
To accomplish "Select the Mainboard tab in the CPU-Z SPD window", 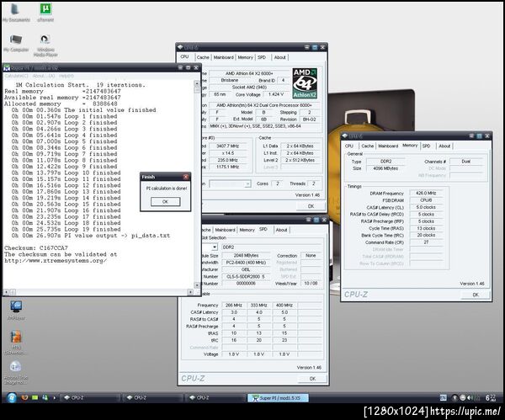I will (225, 230).
